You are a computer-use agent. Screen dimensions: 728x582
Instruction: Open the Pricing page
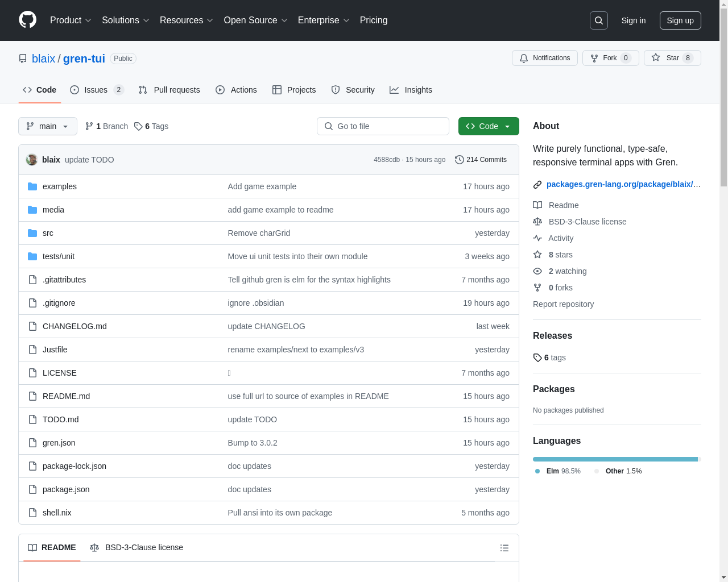pyautogui.click(x=374, y=20)
